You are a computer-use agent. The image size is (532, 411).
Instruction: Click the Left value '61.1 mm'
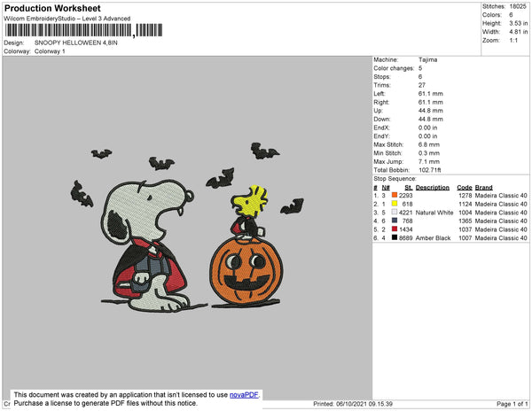[x=431, y=94]
